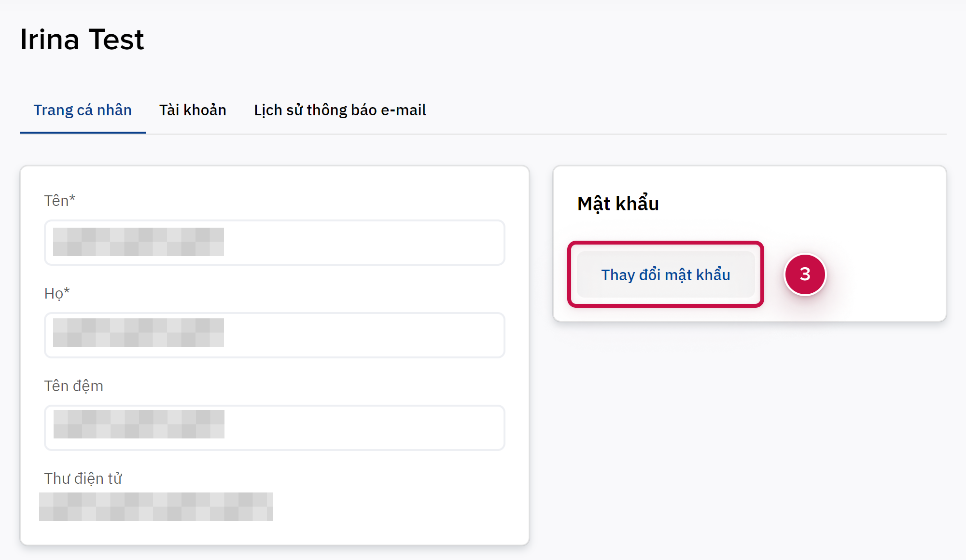Click the Tên* field label
The height and width of the screenshot is (560, 966).
60,201
